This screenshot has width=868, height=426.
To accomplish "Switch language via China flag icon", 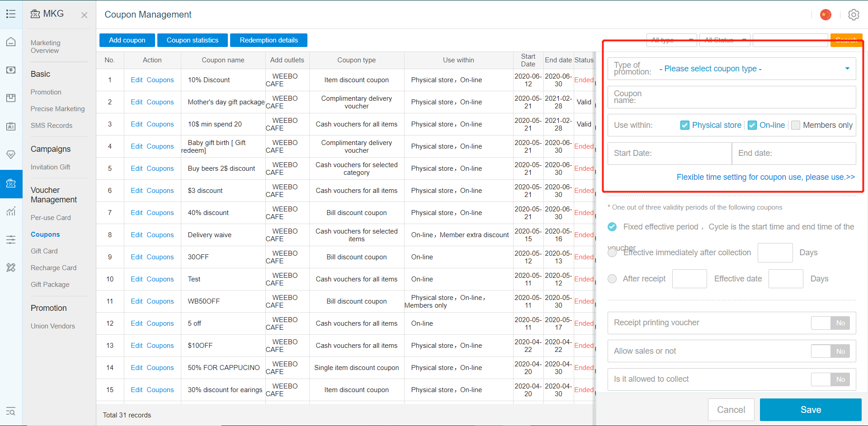I will [x=826, y=15].
